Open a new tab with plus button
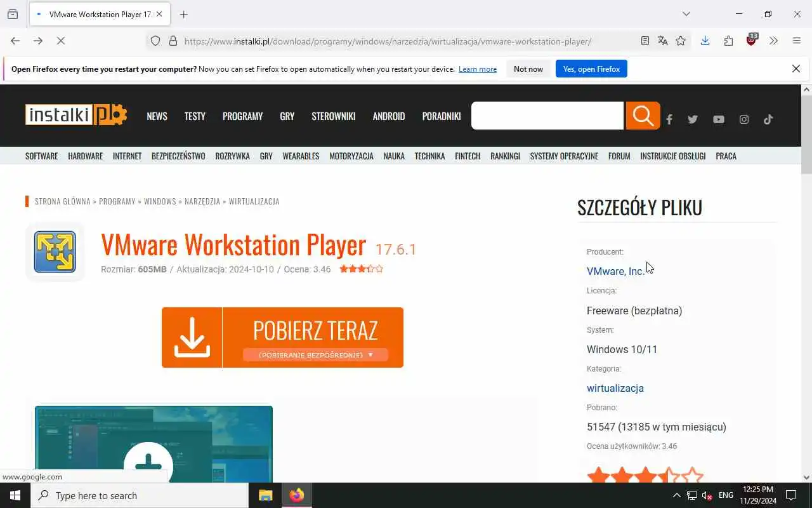The height and width of the screenshot is (508, 812). click(x=183, y=14)
